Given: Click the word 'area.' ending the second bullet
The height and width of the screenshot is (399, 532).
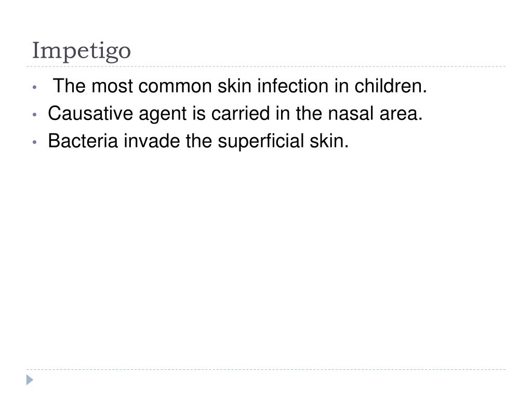Looking at the screenshot, I should pos(401,113).
